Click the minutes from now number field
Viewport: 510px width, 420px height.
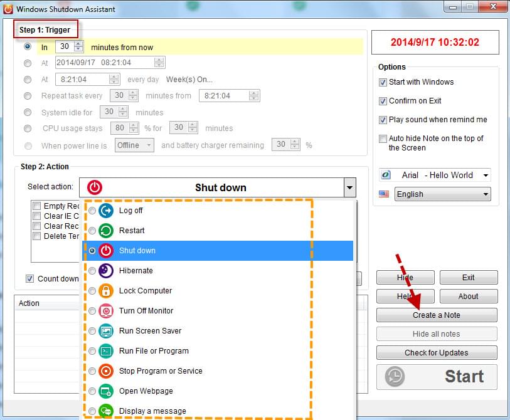pyautogui.click(x=64, y=47)
